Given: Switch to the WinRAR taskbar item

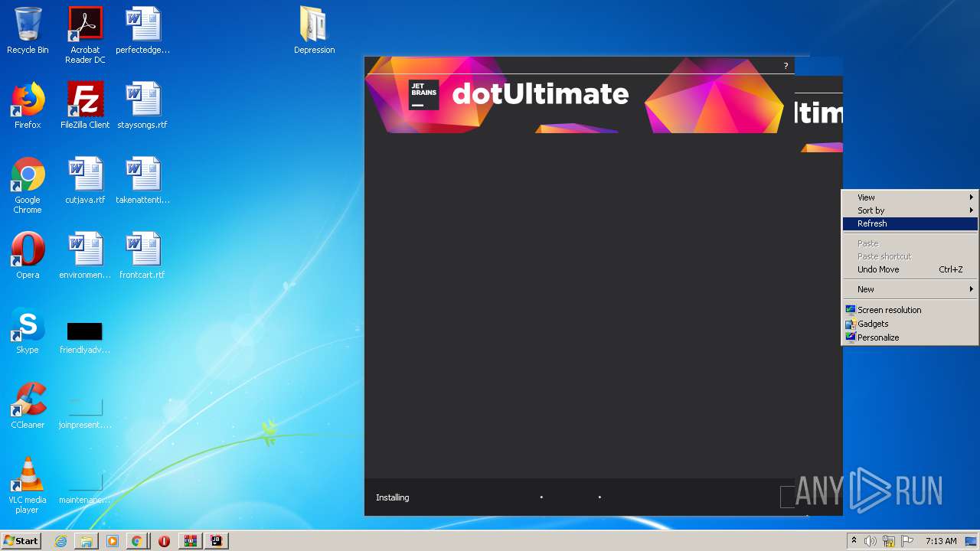Looking at the screenshot, I should 190,541.
